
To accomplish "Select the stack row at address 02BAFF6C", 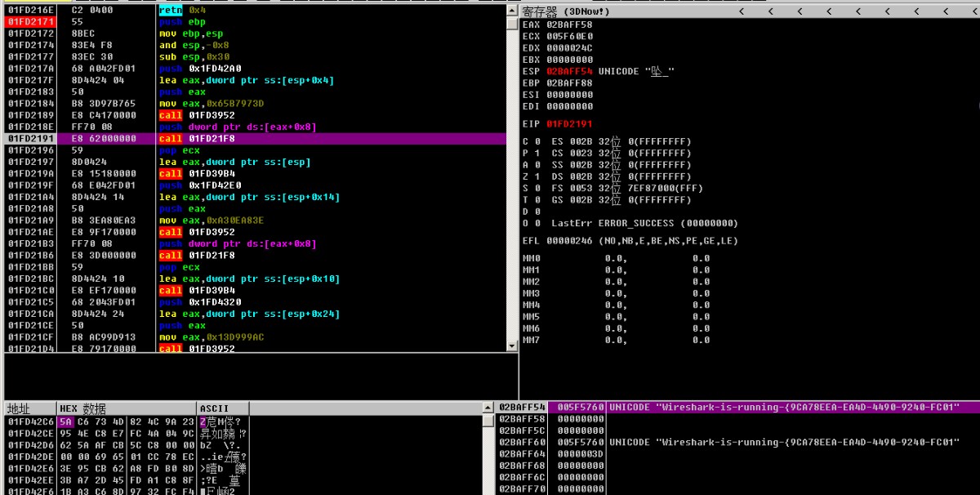I will click(738, 477).
